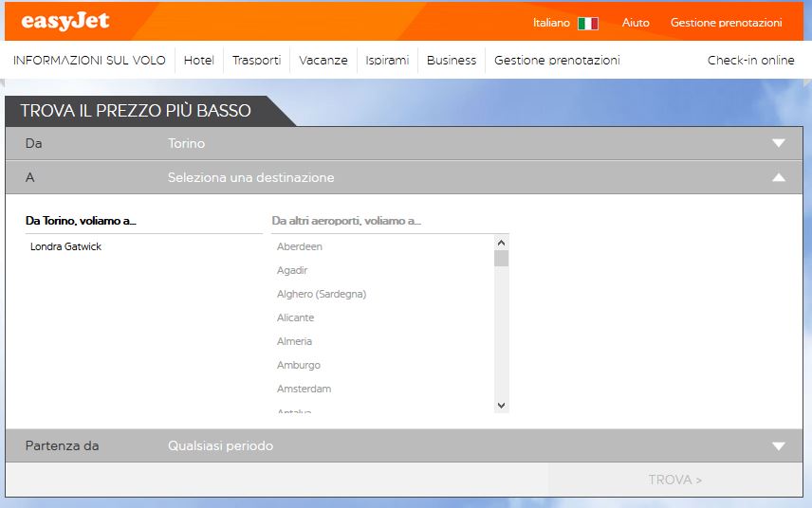Click the destination list scroll up arrow
This screenshot has height=508, width=812.
(501, 243)
